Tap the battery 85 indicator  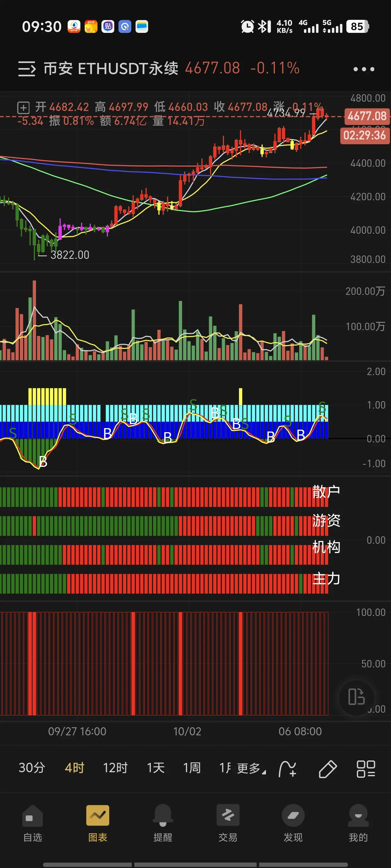(x=357, y=26)
